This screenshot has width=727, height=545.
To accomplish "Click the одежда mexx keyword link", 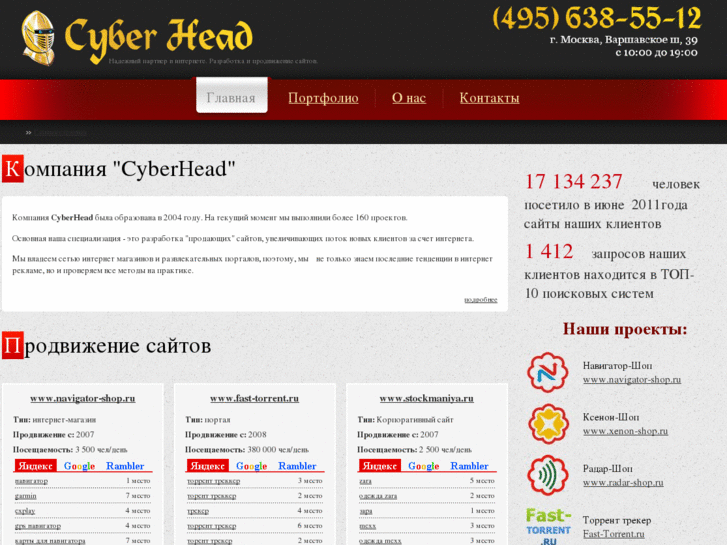I will (x=380, y=541).
